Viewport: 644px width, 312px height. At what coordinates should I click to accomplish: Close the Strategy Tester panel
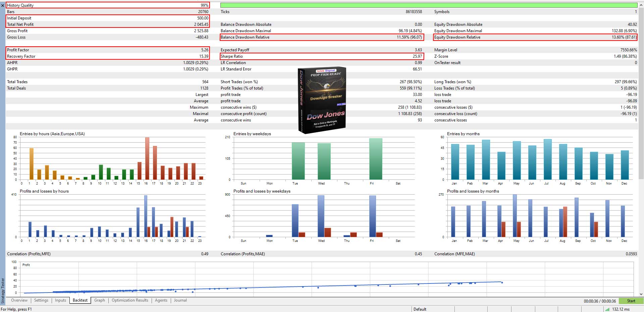(3, 5)
